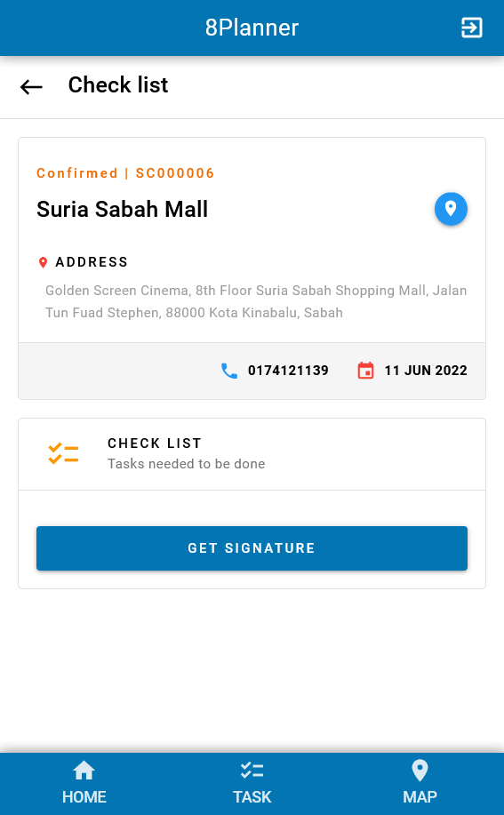Click the 8Planner app title
The image size is (504, 815).
tap(252, 28)
